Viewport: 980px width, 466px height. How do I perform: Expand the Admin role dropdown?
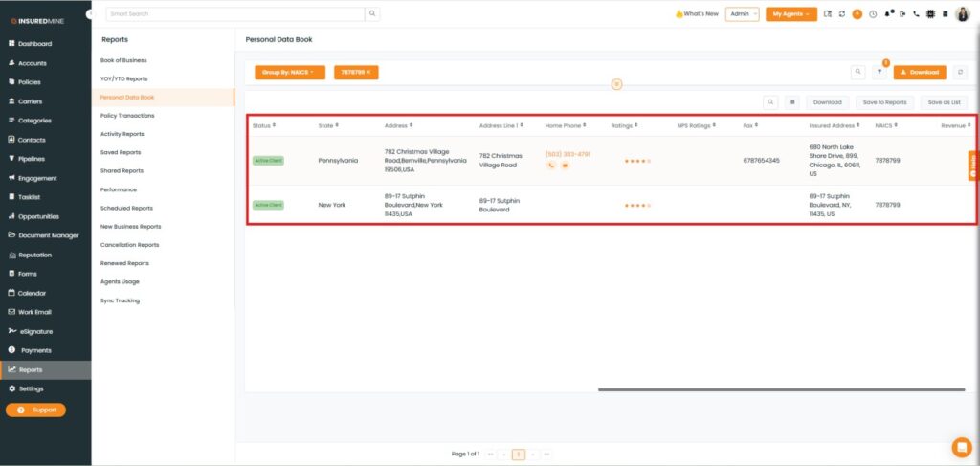coord(742,14)
